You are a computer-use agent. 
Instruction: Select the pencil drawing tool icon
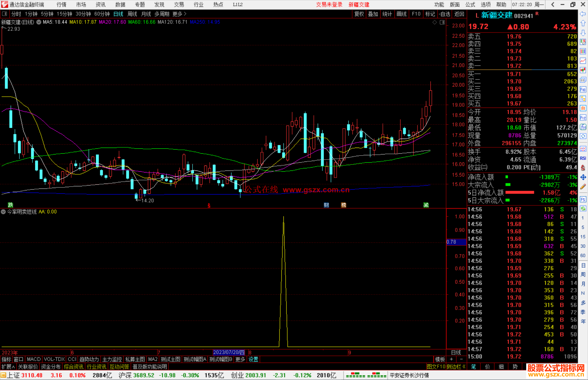pos(583,187)
